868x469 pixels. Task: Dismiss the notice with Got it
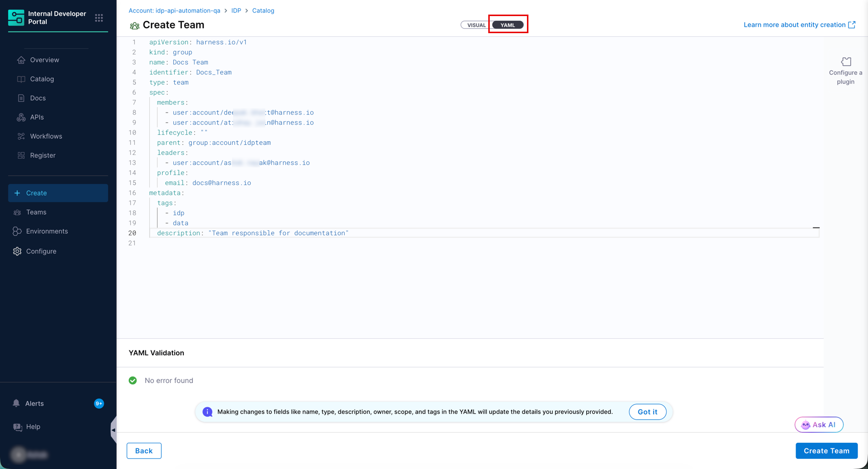tap(647, 412)
